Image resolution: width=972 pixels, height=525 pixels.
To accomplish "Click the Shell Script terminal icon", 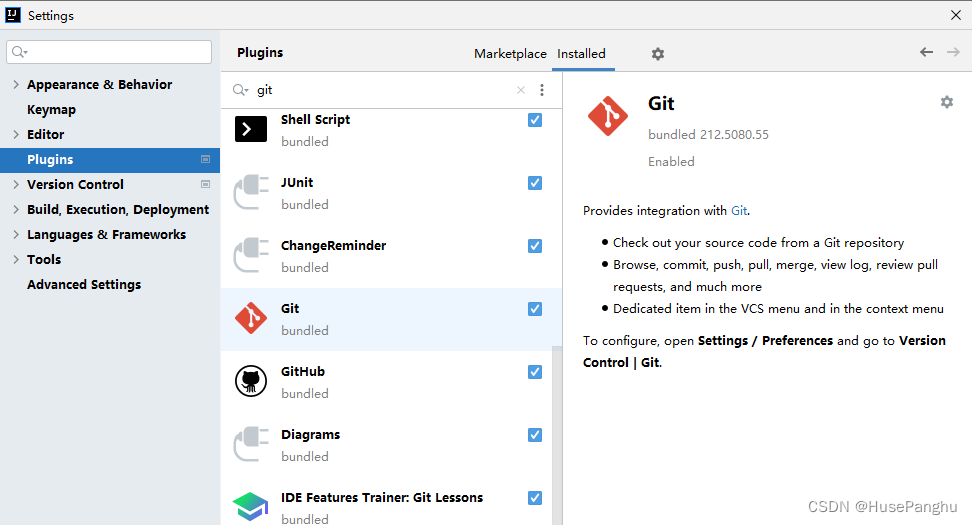I will point(251,129).
